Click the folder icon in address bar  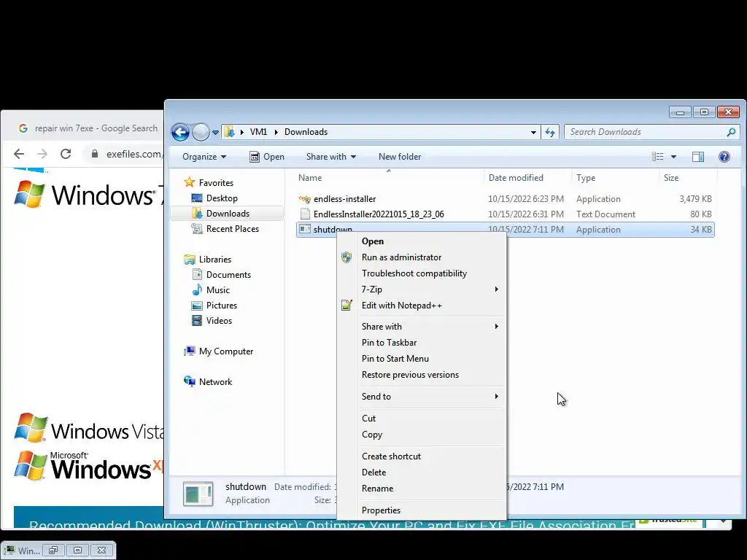coord(230,132)
